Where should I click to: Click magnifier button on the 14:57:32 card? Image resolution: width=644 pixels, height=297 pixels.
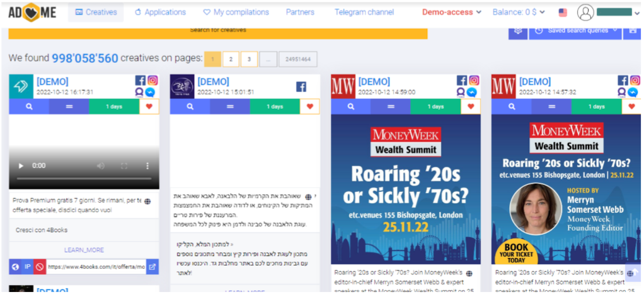[511, 107]
